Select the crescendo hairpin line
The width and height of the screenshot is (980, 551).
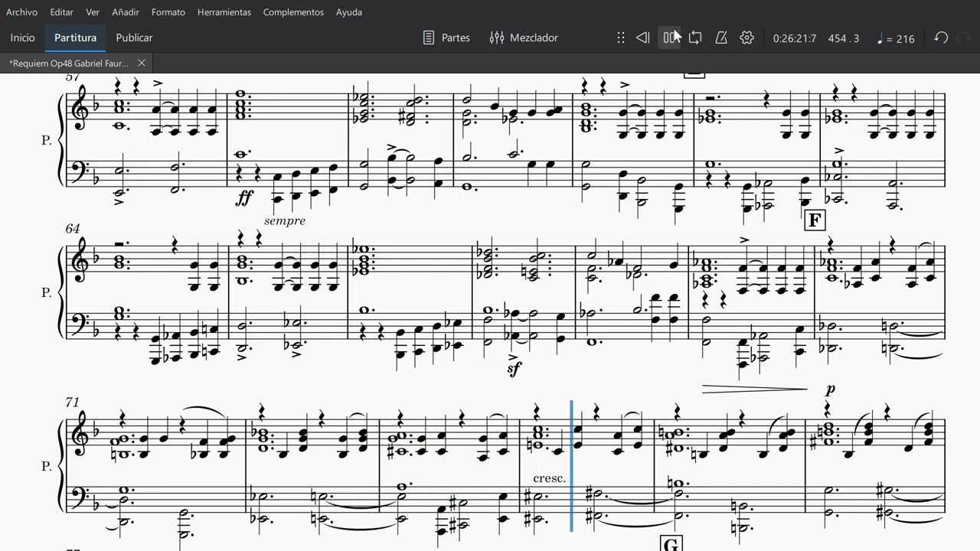click(x=754, y=390)
